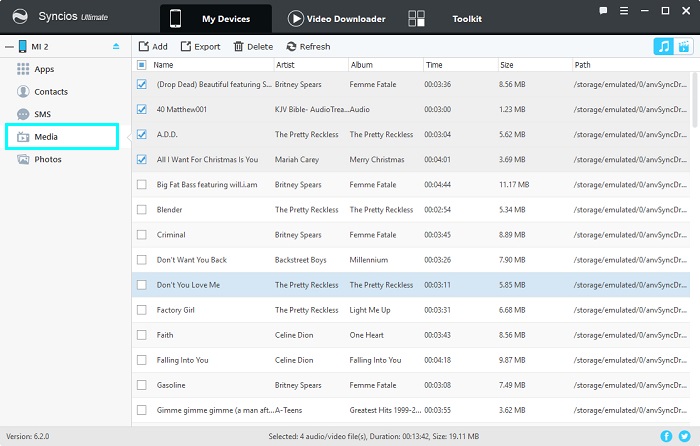Uncheck All I Want For Christmas checkbox

pos(142,159)
